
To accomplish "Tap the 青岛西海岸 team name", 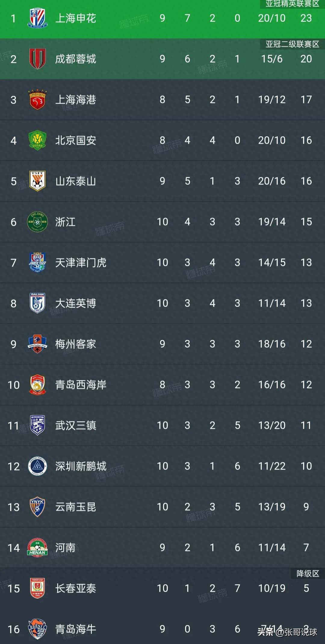I will pyautogui.click(x=81, y=385).
